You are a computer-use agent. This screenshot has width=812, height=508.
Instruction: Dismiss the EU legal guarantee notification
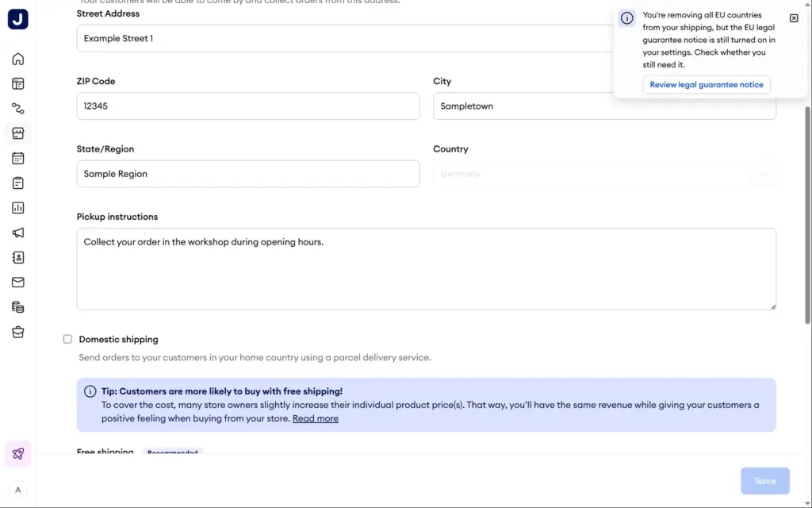(794, 18)
